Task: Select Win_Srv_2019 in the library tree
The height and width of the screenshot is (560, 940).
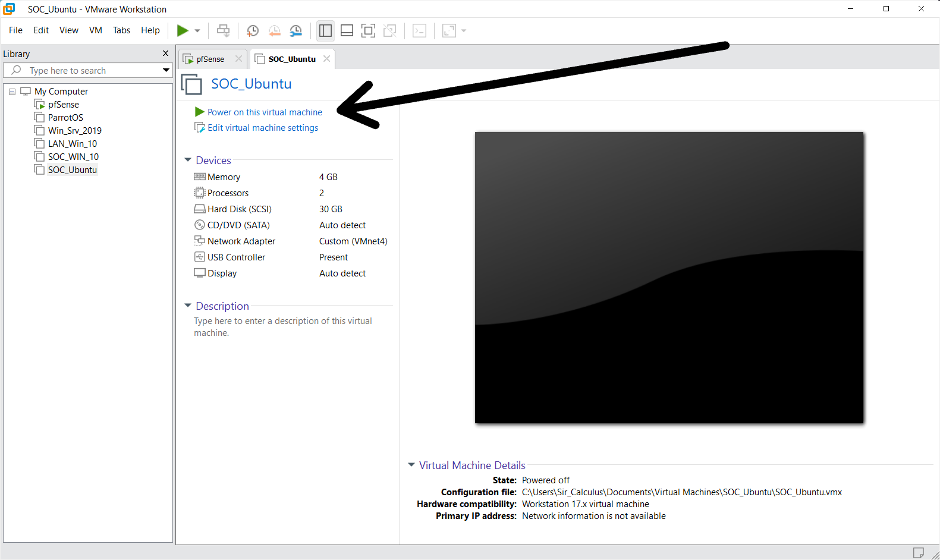Action: [x=75, y=131]
